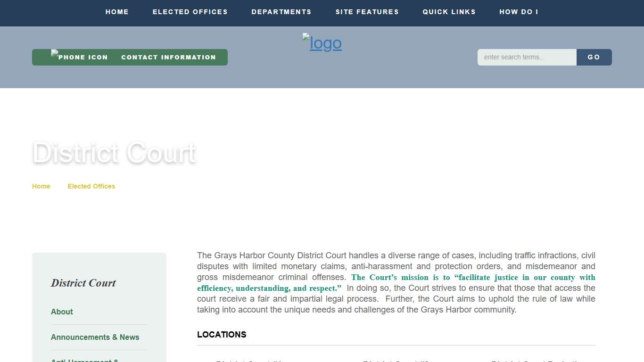
Task: Click the large District Court page title
Action: click(x=114, y=153)
